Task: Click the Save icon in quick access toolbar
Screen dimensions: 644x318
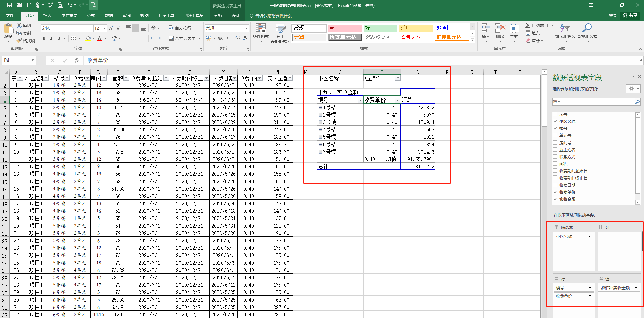Action: [x=10, y=5]
